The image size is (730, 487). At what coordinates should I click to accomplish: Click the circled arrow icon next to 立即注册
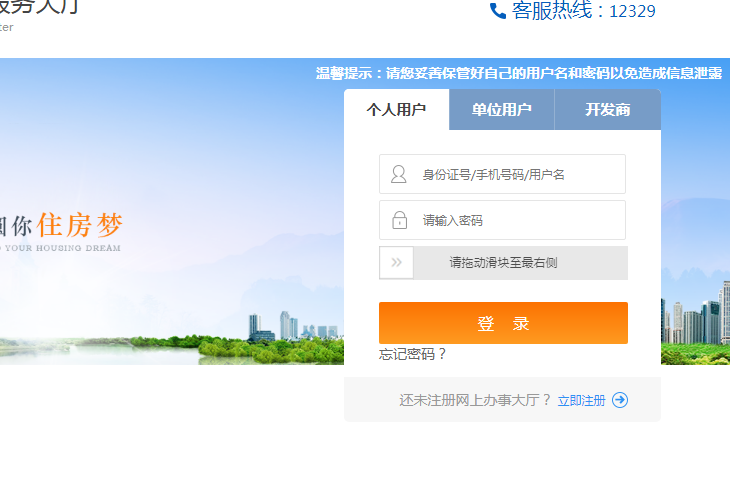620,400
